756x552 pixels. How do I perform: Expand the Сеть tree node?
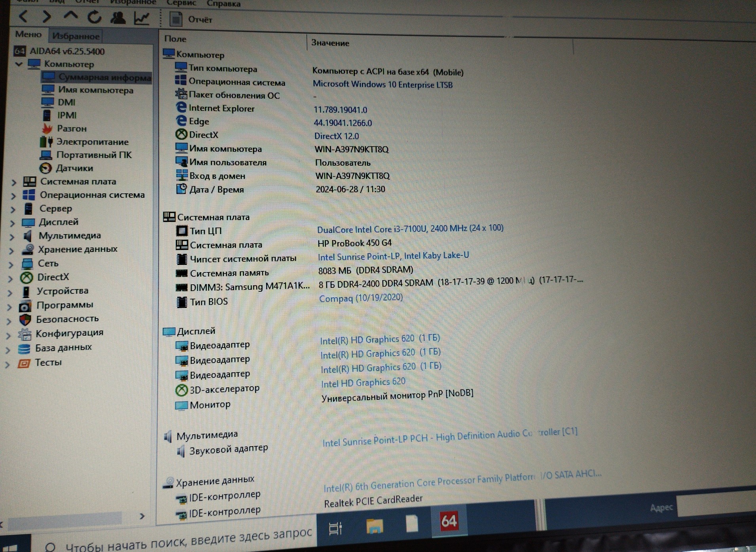coord(11,265)
